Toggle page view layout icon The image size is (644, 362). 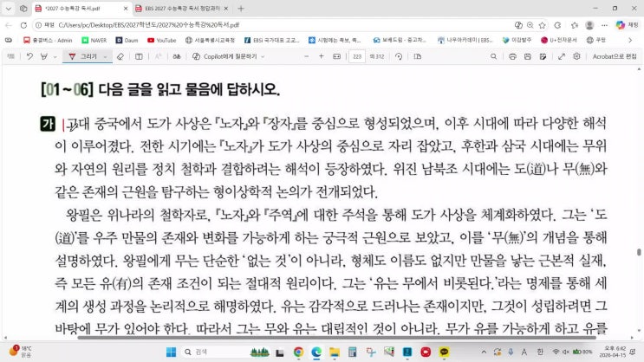coord(417,56)
